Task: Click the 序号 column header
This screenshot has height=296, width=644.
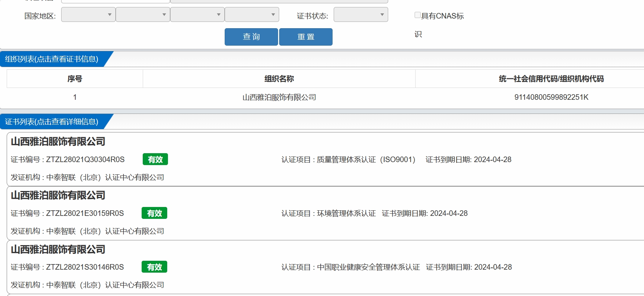Action: 75,79
